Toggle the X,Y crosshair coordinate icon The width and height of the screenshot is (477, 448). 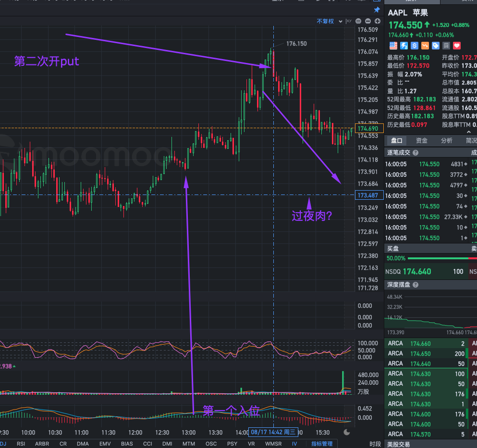click(349, 21)
